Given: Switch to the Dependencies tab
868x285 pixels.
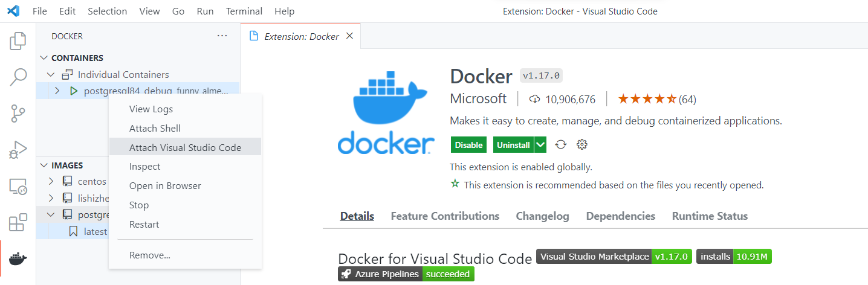Looking at the screenshot, I should 621,216.
